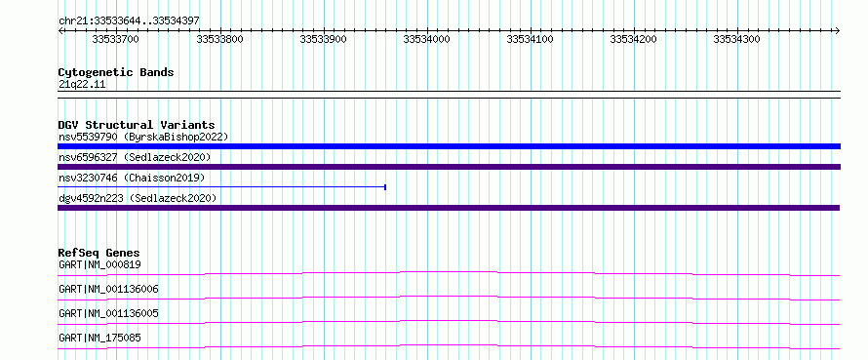Open the GART|NM_001136006 transcript label
This screenshot has width=868, height=360.
(108, 289)
